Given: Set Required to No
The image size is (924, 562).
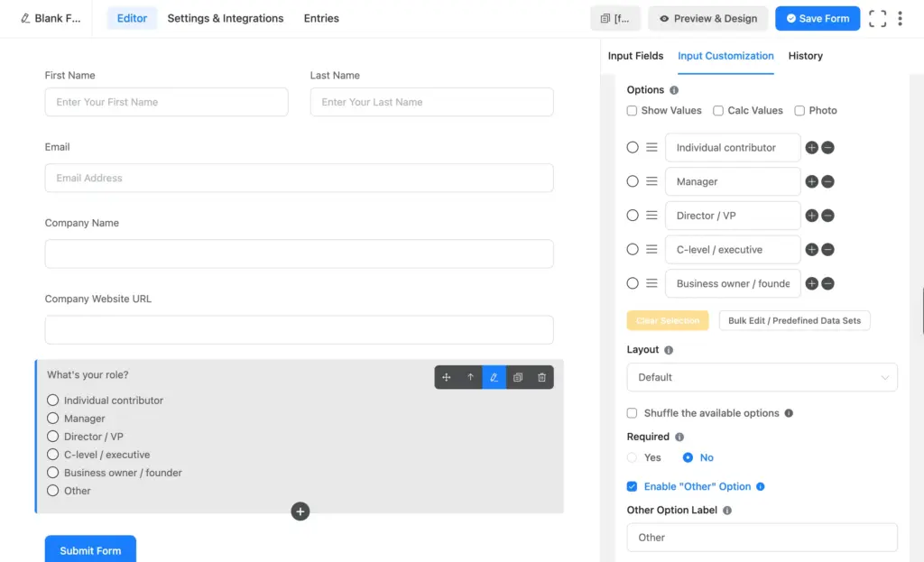Looking at the screenshot, I should (x=688, y=457).
